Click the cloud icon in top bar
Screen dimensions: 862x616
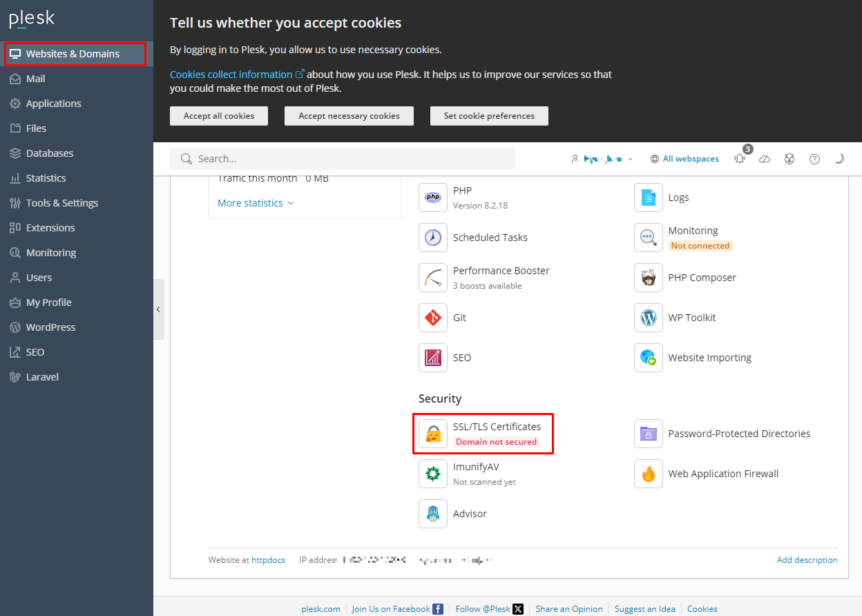[x=765, y=159]
